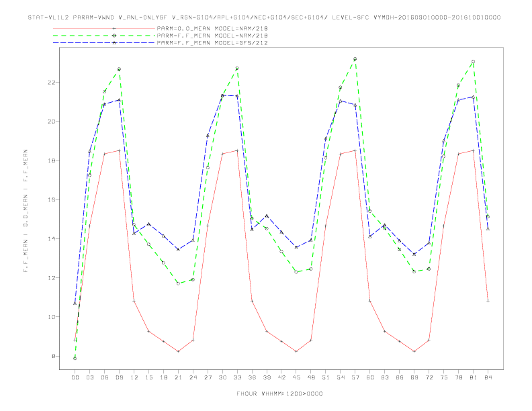Click the y-axis tick label 18
The width and height of the screenshot is (532, 411).
[51, 161]
